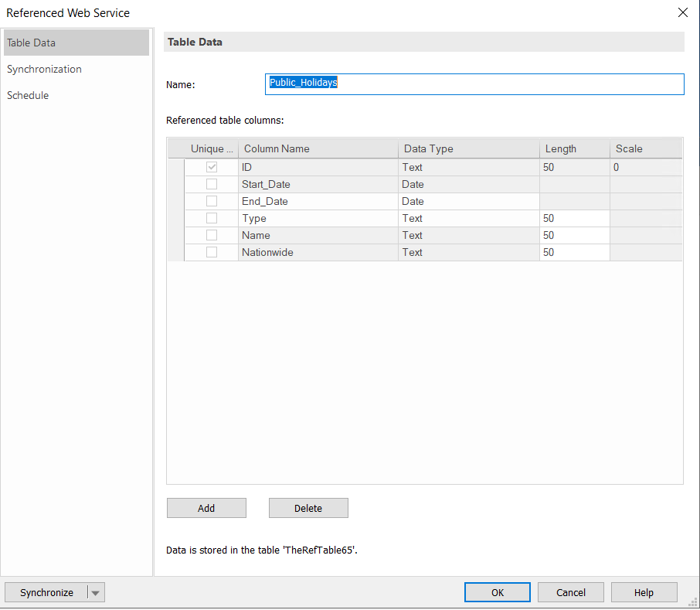
Task: Switch to the Schedule section
Action: [x=28, y=95]
